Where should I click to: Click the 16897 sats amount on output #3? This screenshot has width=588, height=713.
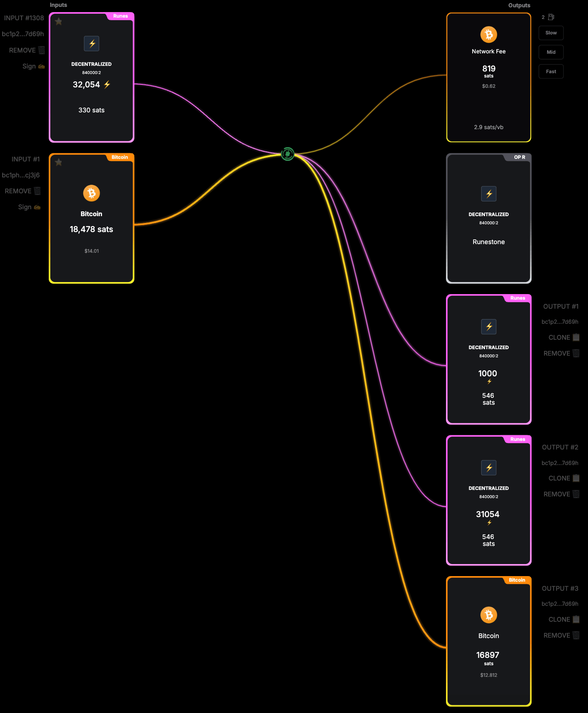coord(488,655)
